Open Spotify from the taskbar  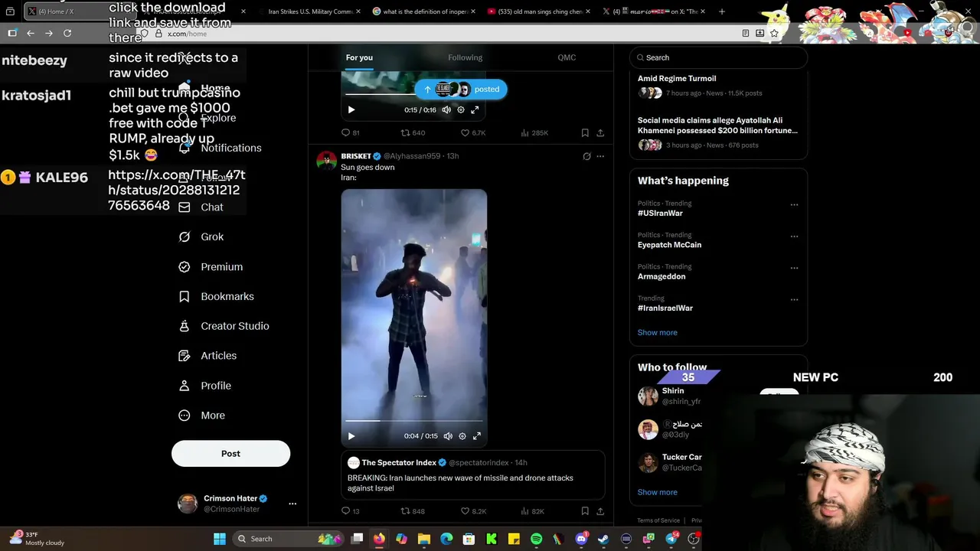click(x=536, y=539)
